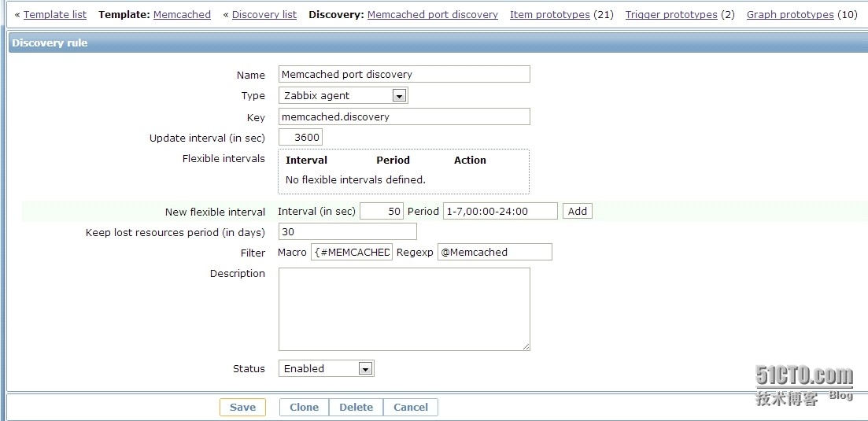The width and height of the screenshot is (868, 421).
Task: Open the Status dropdown (Enabled)
Action: coord(326,368)
